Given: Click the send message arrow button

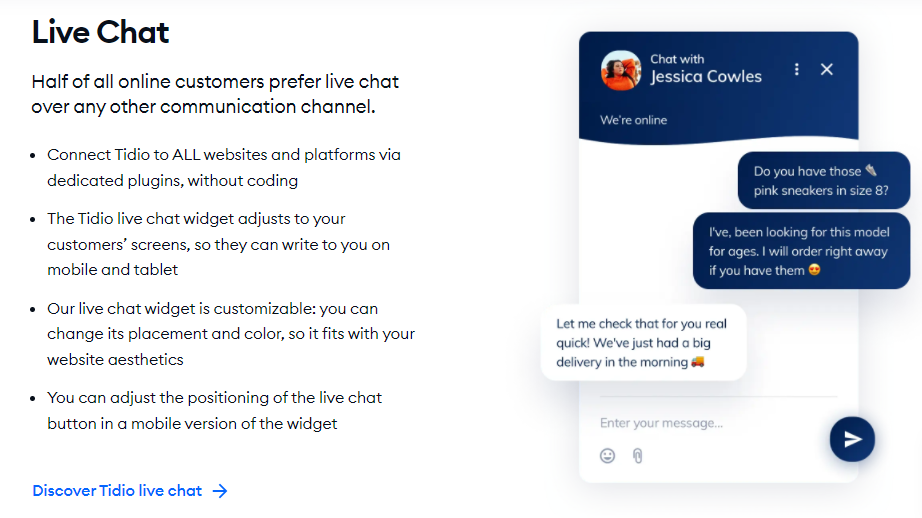Looking at the screenshot, I should (852, 439).
